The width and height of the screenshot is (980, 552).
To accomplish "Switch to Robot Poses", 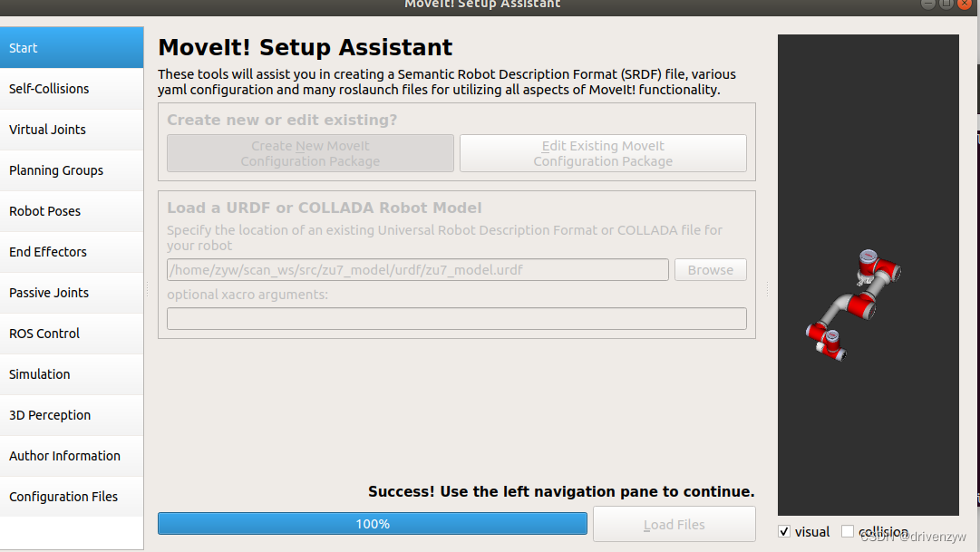I will [72, 211].
